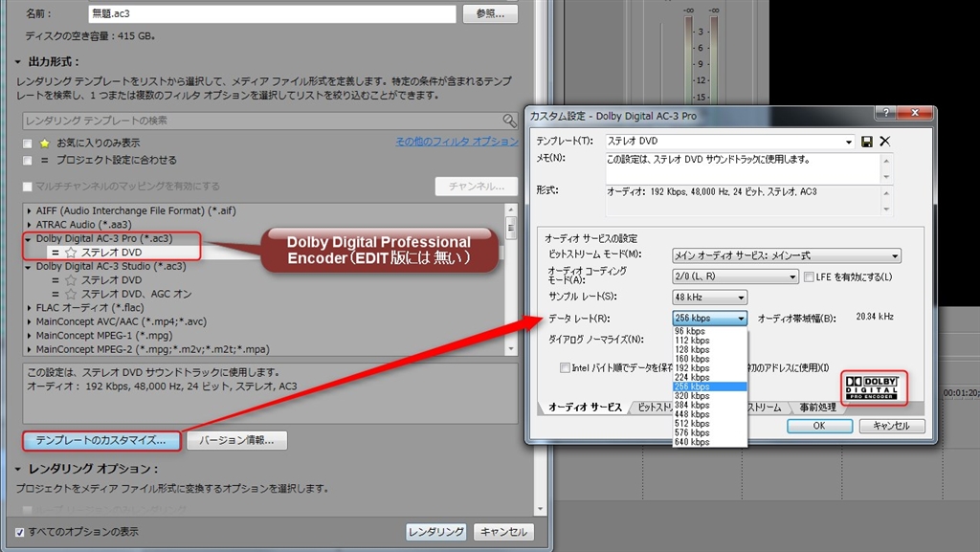
Task: Click the save template floppy disk icon
Action: tap(867, 141)
